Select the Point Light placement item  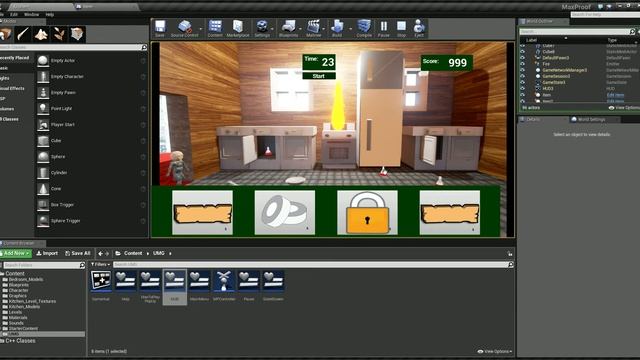point(92,109)
